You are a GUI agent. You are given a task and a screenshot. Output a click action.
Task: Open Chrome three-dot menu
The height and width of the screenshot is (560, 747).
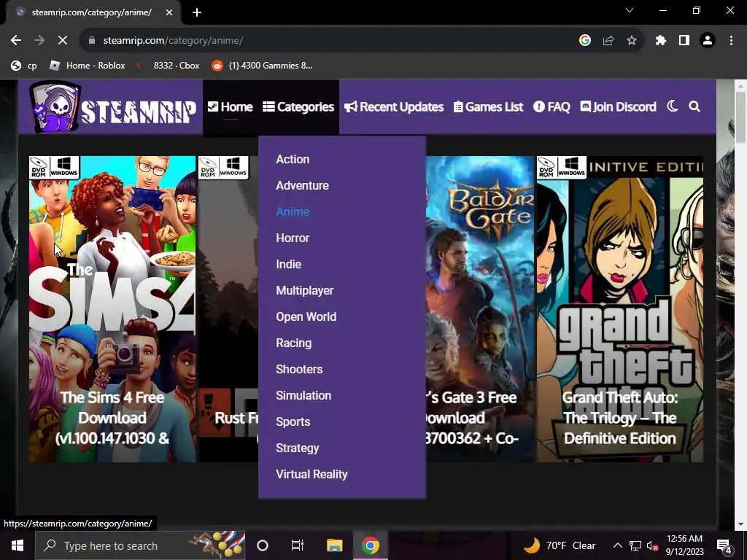point(731,41)
